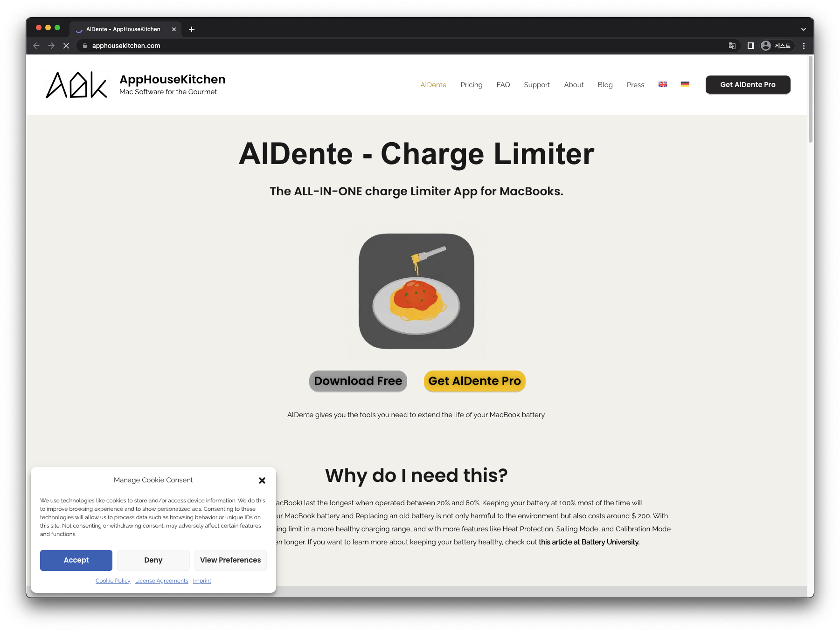840x632 pixels.
Task: Open View Preferences for cookies
Action: tap(230, 560)
